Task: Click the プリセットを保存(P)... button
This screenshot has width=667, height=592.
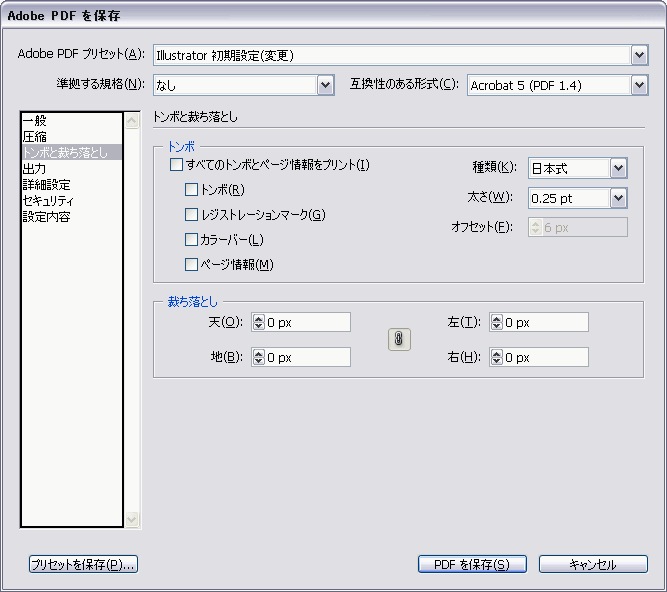Action: tap(83, 564)
